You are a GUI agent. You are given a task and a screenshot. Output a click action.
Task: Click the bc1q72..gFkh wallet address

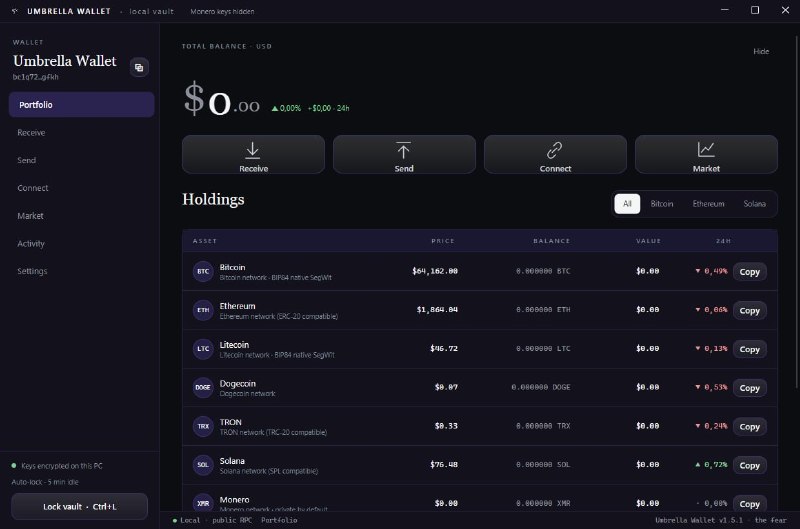pos(36,77)
